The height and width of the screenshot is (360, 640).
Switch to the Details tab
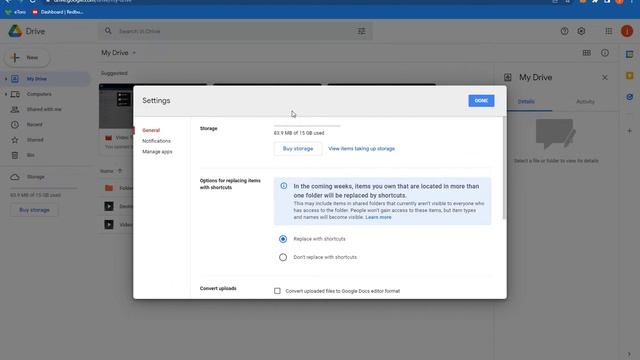coord(526,102)
